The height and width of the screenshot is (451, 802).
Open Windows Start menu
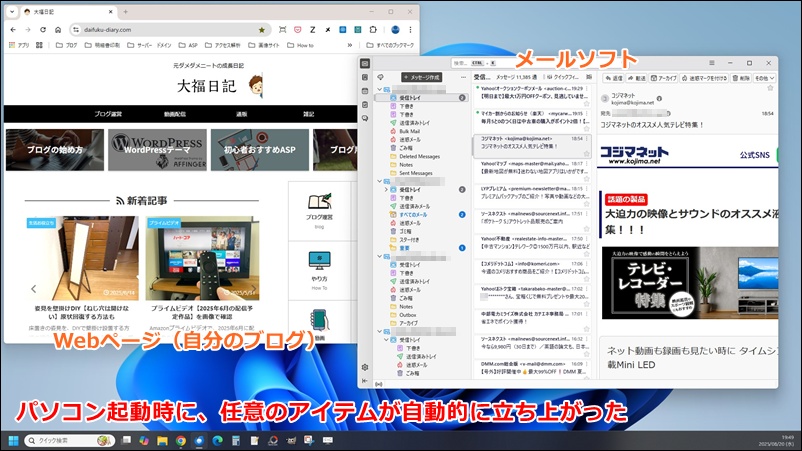coord(13,440)
